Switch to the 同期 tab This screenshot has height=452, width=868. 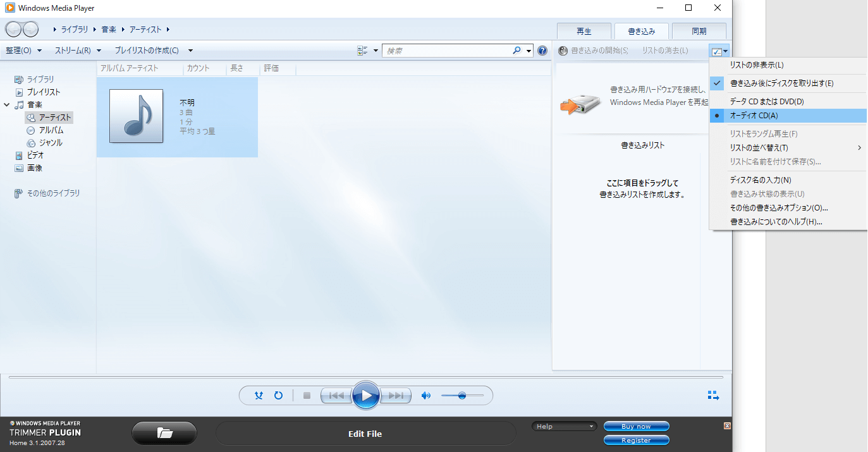[699, 31]
